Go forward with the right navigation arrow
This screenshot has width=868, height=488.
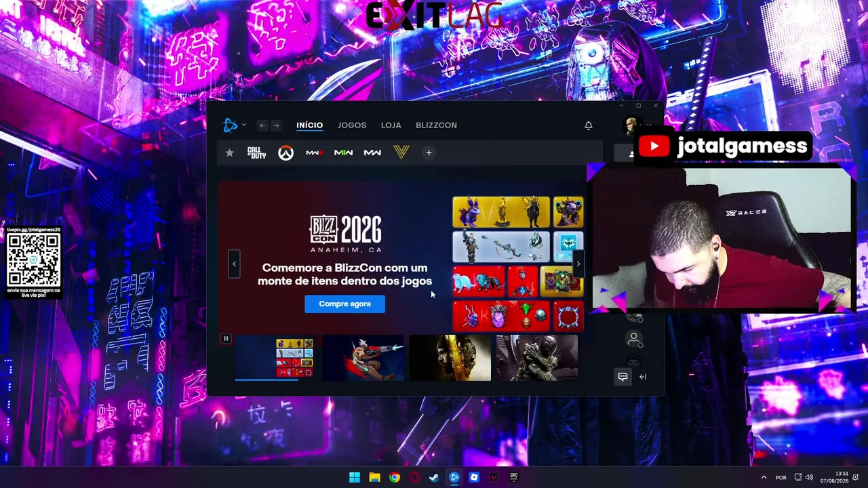276,125
